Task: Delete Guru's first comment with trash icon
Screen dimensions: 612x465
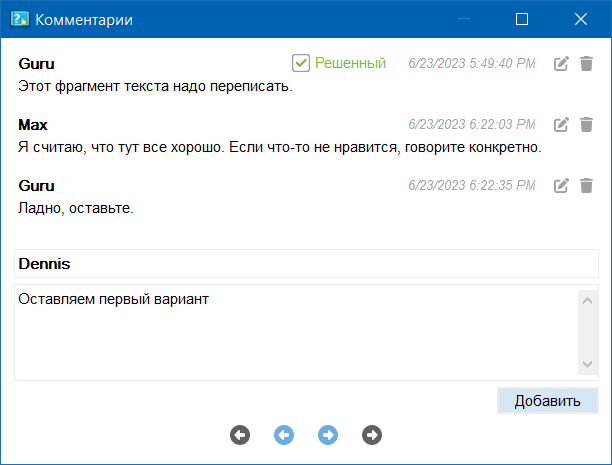Action: click(x=586, y=64)
